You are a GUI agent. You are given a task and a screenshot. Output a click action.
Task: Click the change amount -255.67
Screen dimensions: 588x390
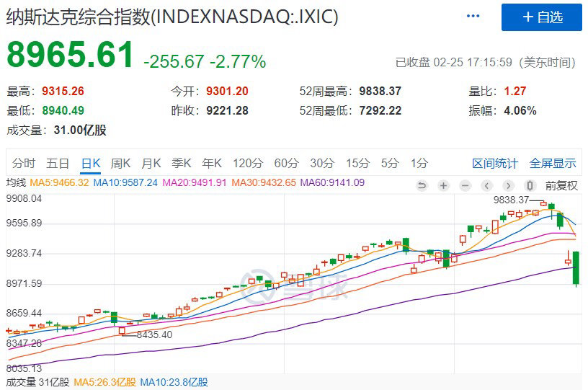(174, 62)
